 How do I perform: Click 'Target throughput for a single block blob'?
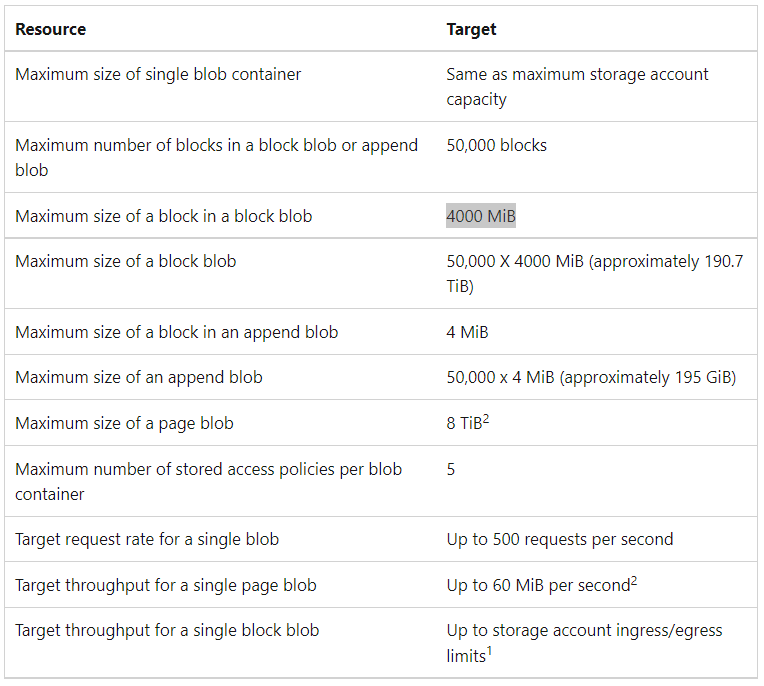point(167,630)
